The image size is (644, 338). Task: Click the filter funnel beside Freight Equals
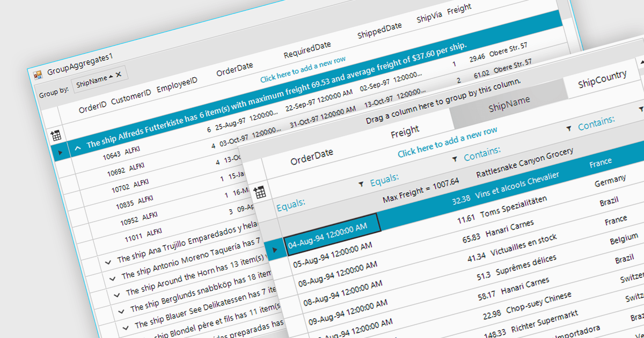(x=362, y=184)
